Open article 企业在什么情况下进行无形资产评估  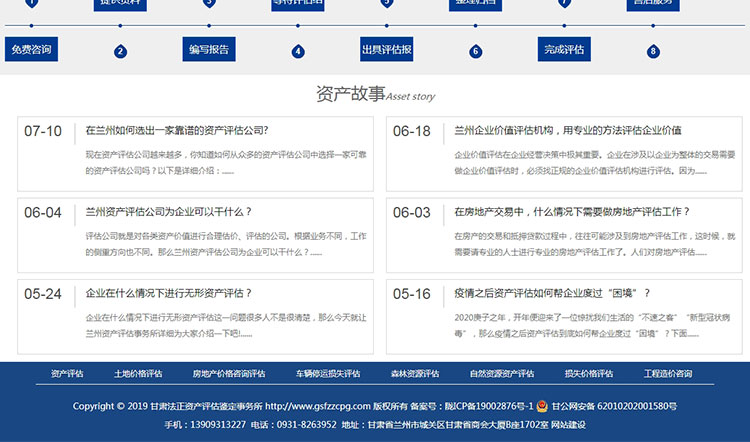pos(168,294)
